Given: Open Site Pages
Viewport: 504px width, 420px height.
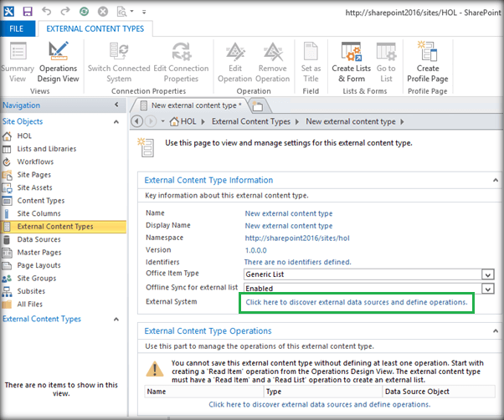Looking at the screenshot, I should click(x=34, y=175).
